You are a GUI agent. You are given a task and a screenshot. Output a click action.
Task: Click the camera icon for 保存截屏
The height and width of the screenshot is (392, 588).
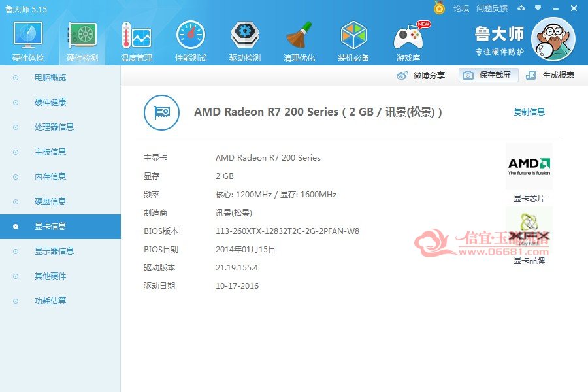click(x=468, y=75)
